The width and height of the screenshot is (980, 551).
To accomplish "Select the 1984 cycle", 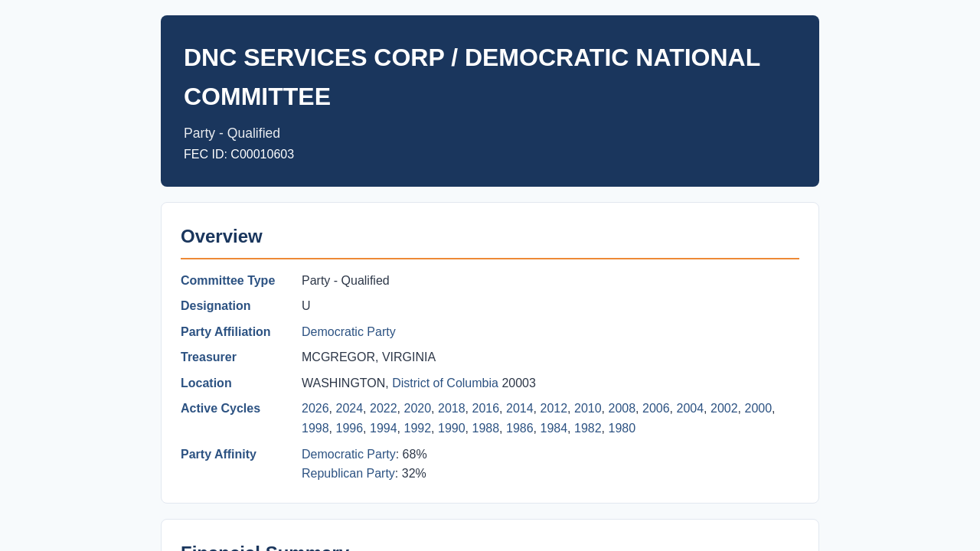I will pos(554,429).
